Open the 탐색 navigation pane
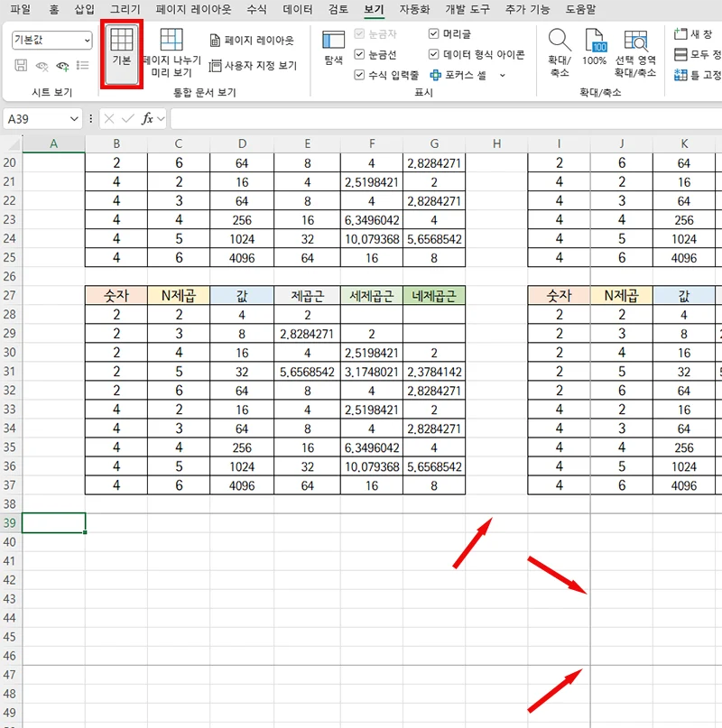 [334, 47]
